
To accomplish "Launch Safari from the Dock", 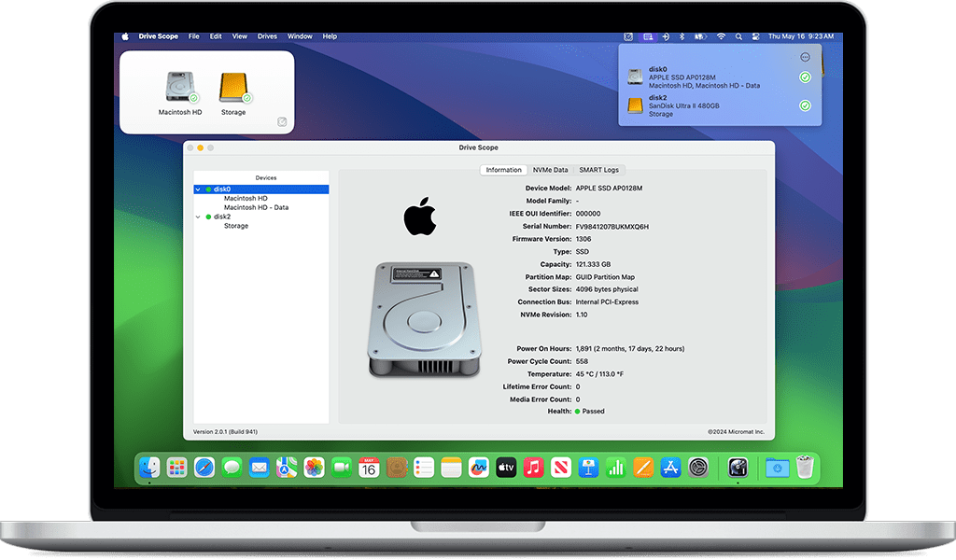I will tap(204, 468).
